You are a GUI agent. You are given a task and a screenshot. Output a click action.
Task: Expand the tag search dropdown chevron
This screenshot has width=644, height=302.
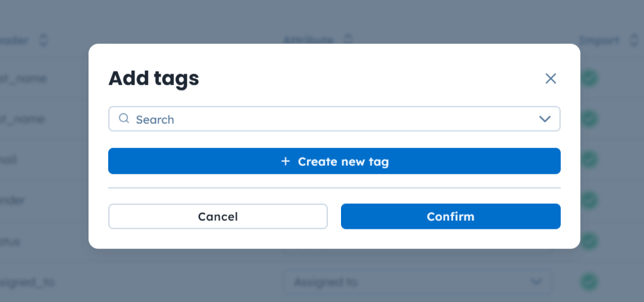(544, 119)
